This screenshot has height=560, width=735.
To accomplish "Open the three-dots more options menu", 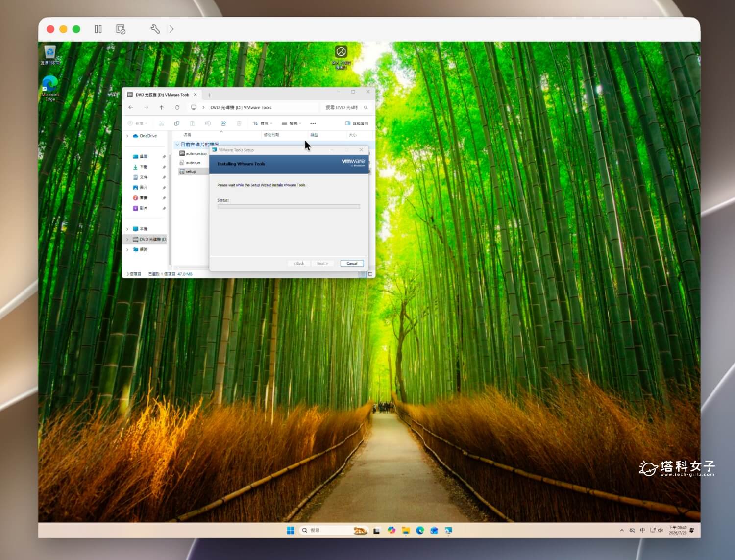I will (313, 123).
